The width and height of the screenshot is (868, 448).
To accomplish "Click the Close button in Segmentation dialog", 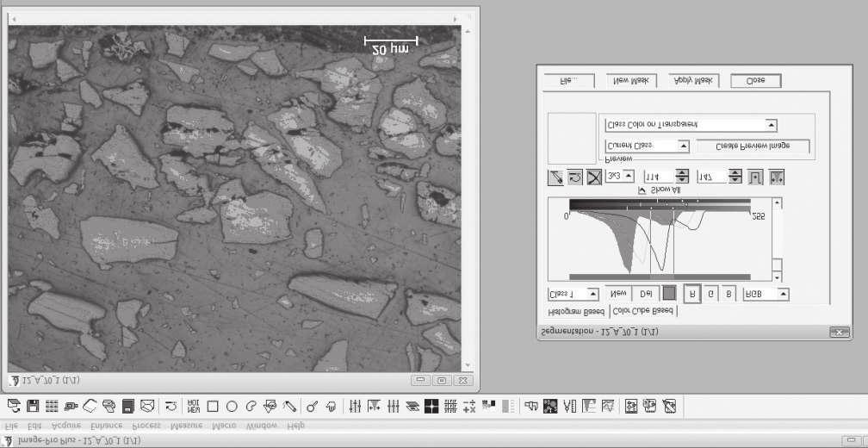I will [756, 80].
